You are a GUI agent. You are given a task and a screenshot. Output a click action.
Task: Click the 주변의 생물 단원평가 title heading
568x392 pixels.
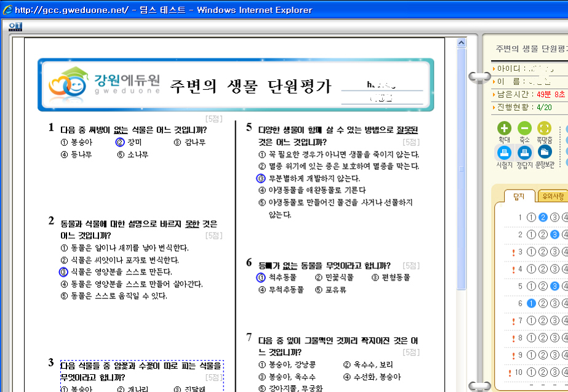point(250,86)
